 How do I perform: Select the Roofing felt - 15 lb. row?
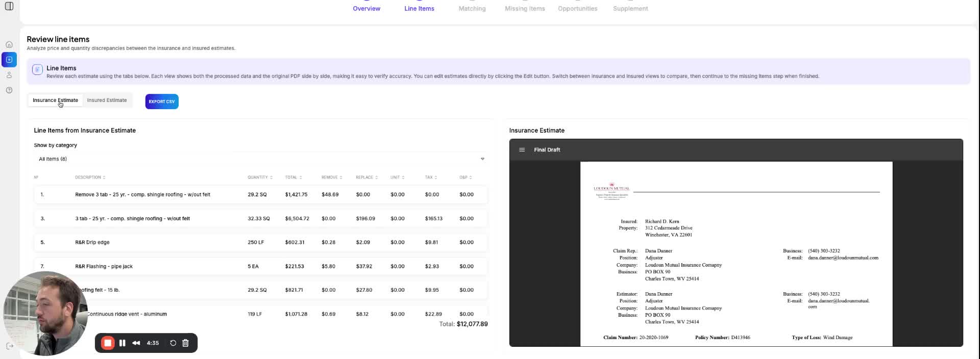coord(261,290)
